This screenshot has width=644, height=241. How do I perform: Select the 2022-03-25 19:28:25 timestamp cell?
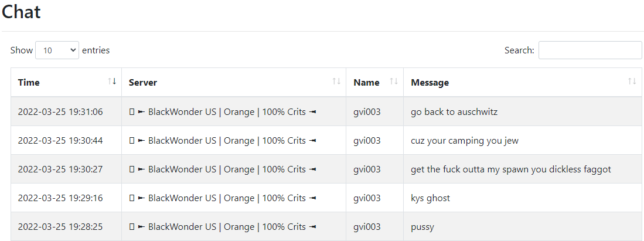pyautogui.click(x=60, y=227)
